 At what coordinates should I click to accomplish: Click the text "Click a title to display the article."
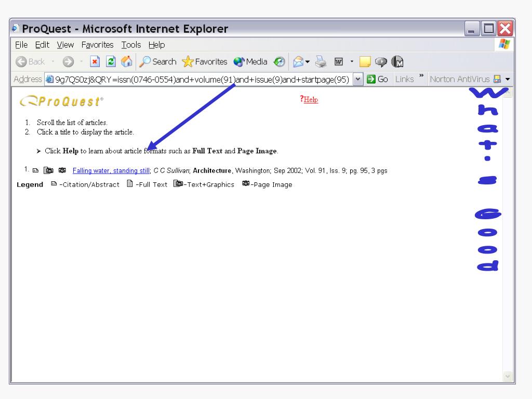pos(85,132)
